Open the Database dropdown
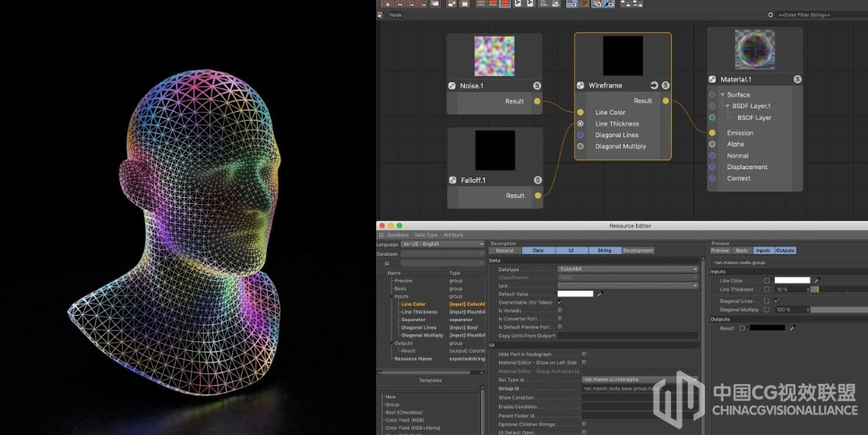Viewport: 868px width, 435px height. click(x=443, y=254)
